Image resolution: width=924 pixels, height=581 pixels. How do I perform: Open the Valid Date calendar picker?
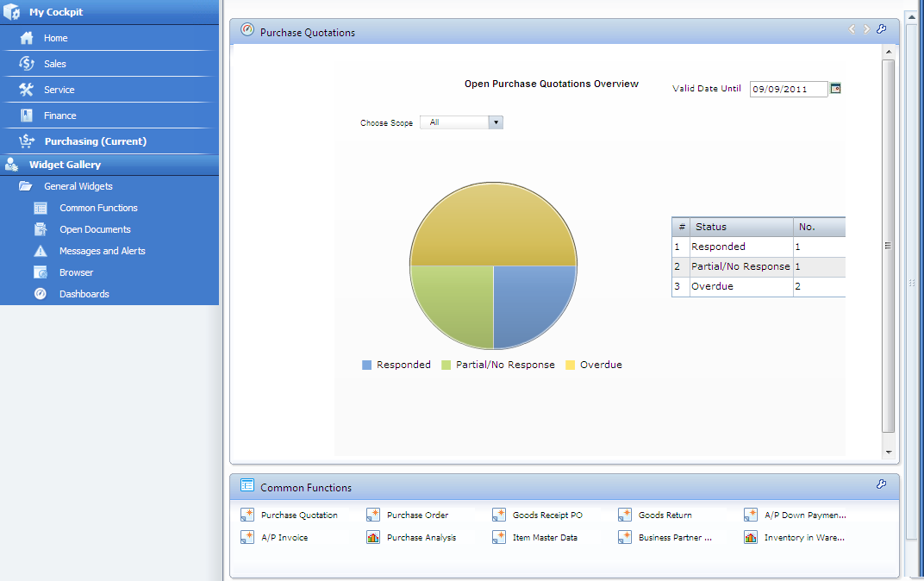coord(835,89)
